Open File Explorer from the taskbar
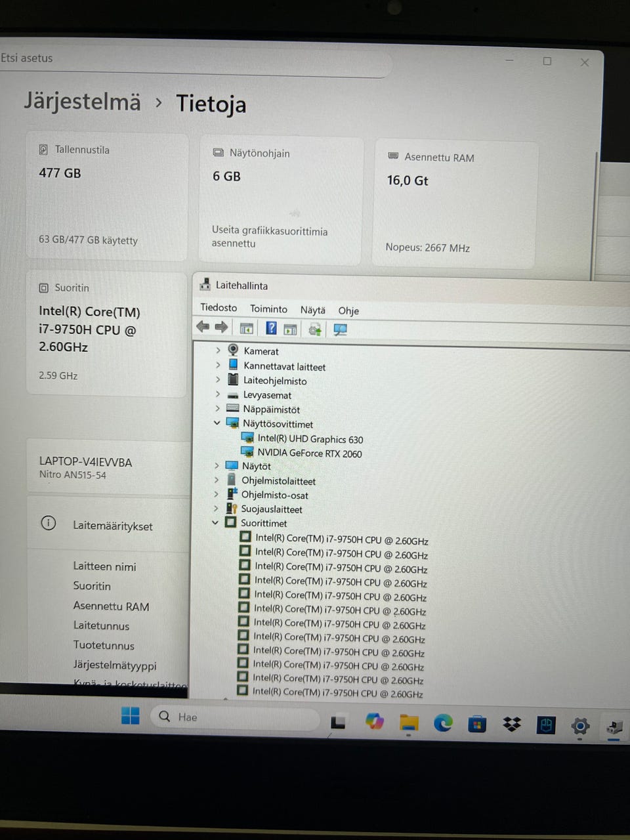The height and width of the screenshot is (840, 630). coord(409,723)
